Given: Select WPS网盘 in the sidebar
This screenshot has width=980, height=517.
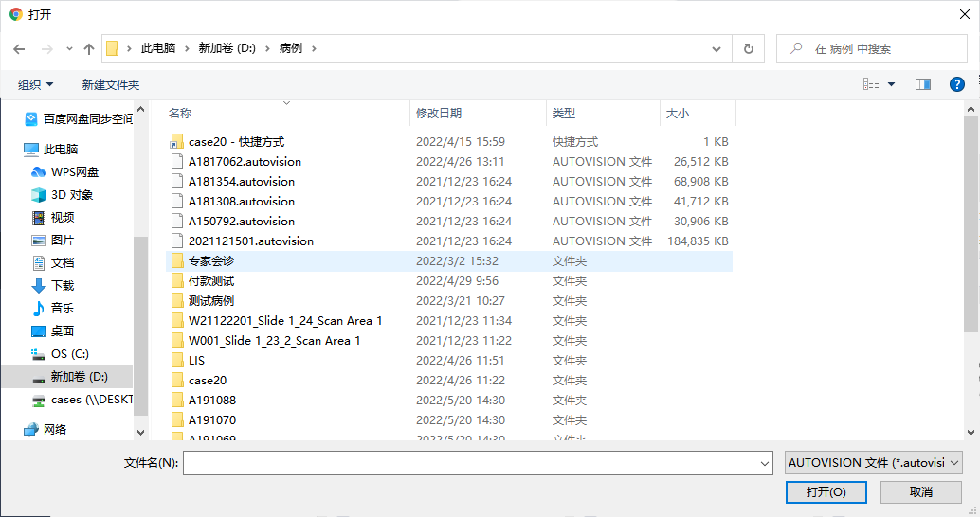Looking at the screenshot, I should tap(75, 171).
